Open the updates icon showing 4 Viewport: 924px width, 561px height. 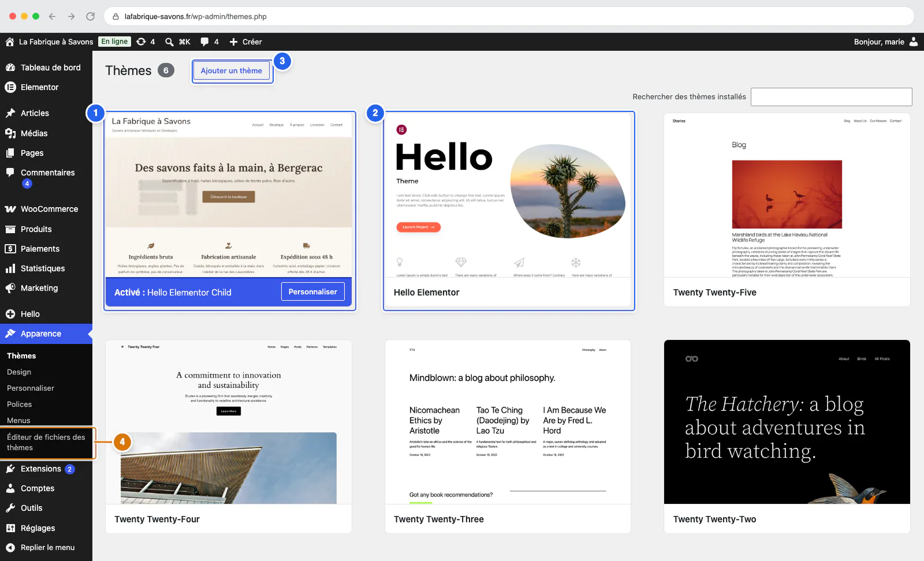pos(141,42)
